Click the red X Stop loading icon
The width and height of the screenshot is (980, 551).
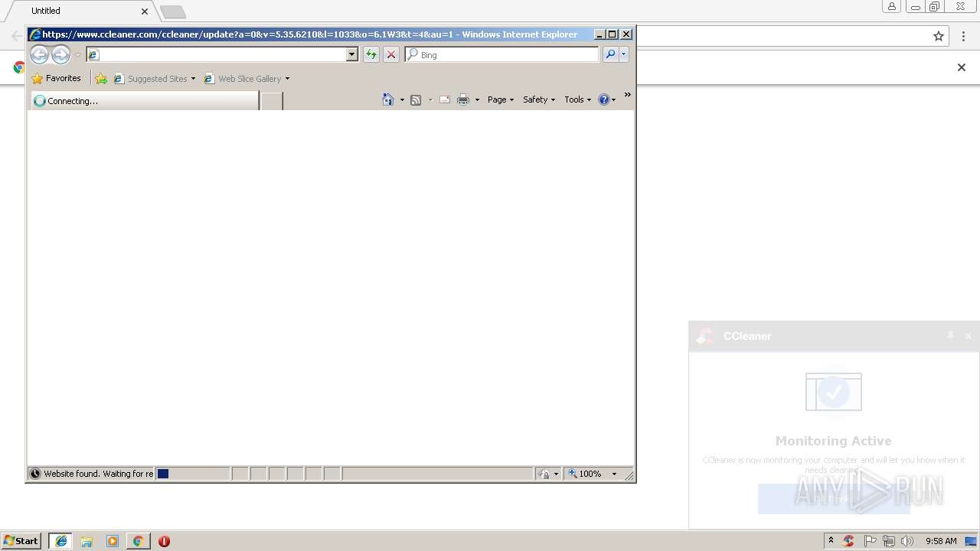(391, 54)
